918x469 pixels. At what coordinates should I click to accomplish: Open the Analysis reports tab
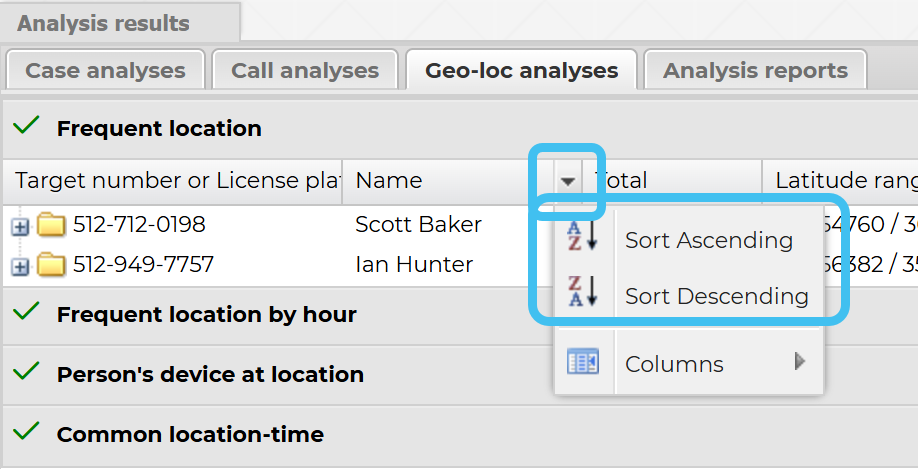[x=755, y=70]
